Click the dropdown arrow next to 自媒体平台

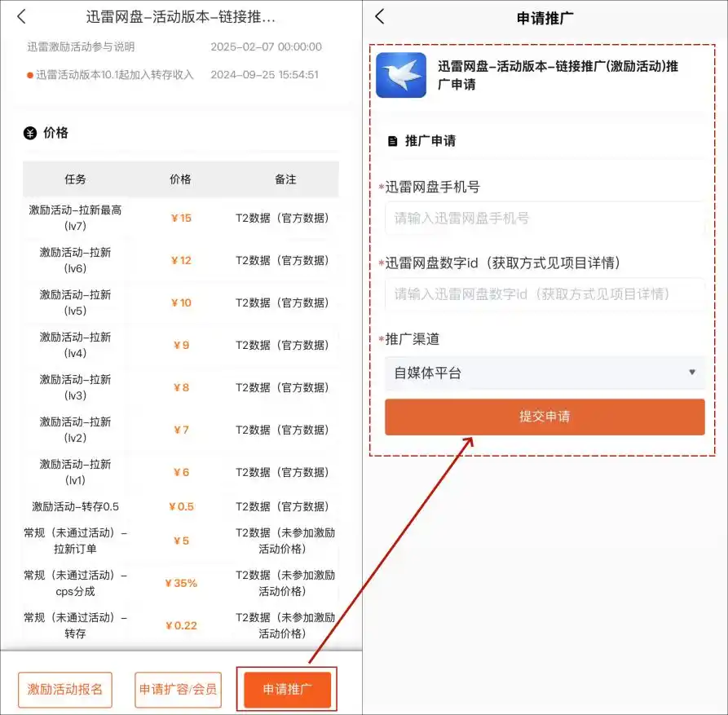click(692, 371)
